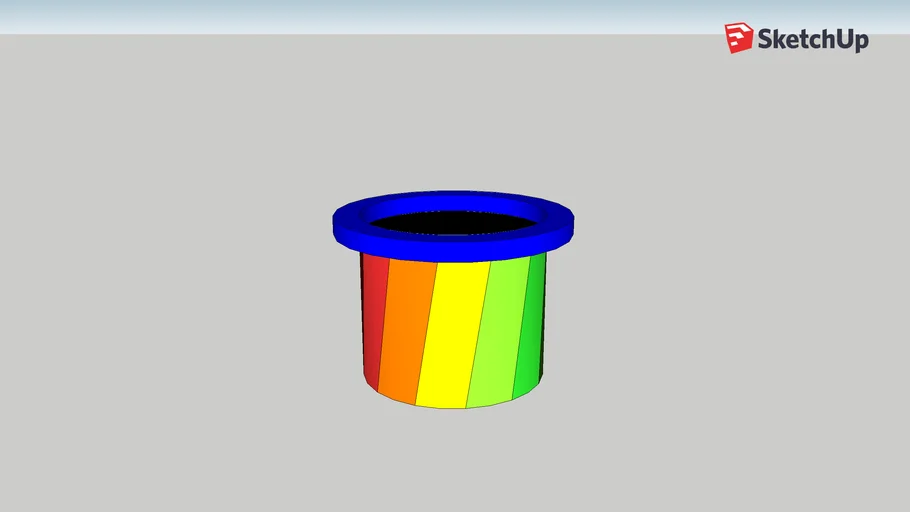Select the black opening inside the rim
The height and width of the screenshot is (512, 910).
pyautogui.click(x=455, y=222)
